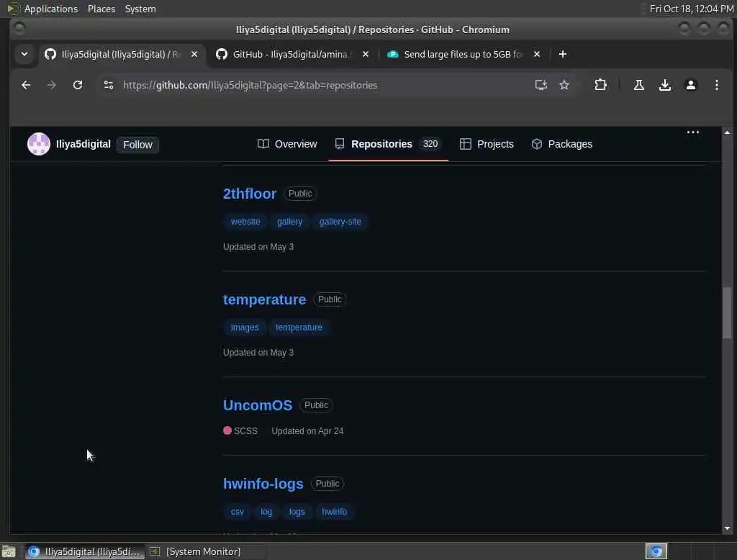Reload the current GitHub page
Screen dimensions: 737x560
point(78,85)
